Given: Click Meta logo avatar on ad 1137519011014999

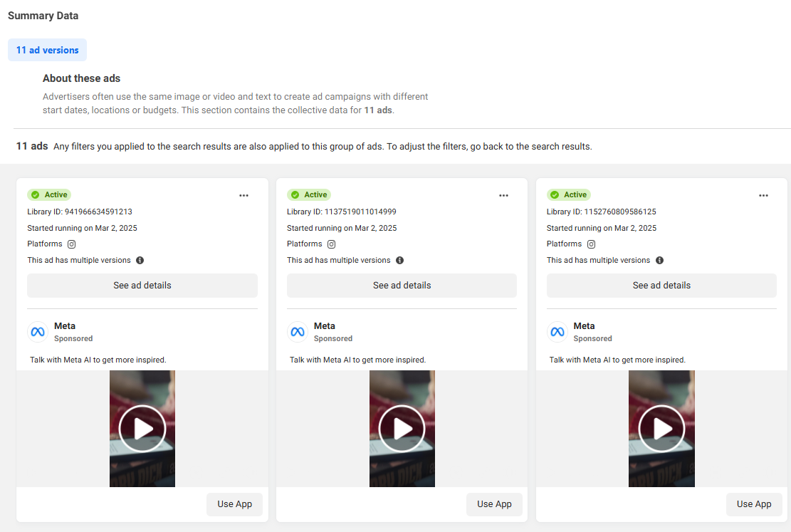Looking at the screenshot, I should click(x=298, y=332).
